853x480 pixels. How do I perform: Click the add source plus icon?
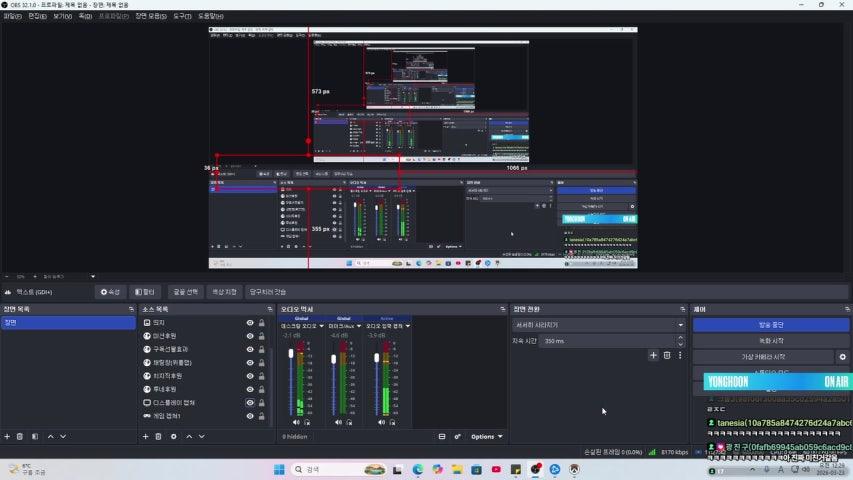pyautogui.click(x=145, y=436)
